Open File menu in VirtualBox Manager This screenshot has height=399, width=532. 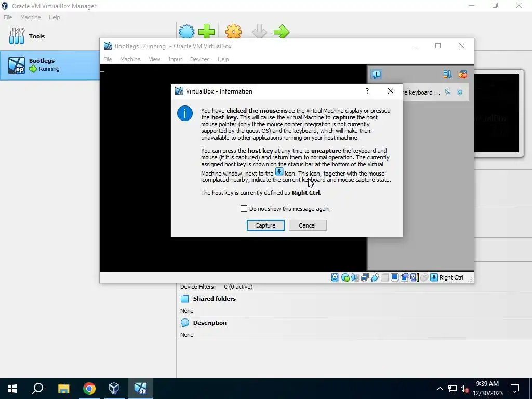point(8,17)
